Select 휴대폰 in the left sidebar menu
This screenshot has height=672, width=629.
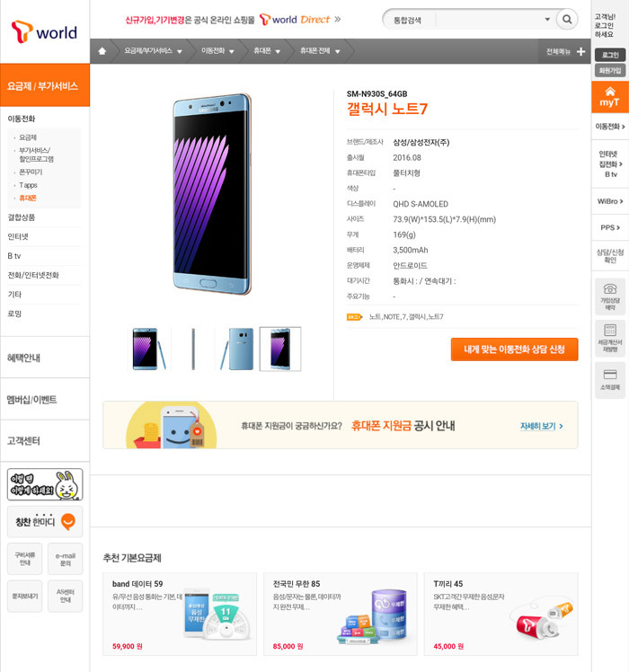click(28, 198)
